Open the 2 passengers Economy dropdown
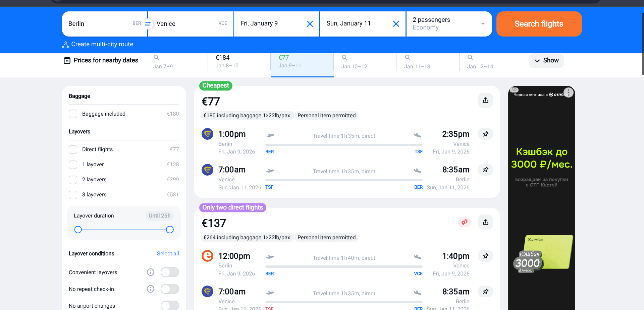 (448, 24)
